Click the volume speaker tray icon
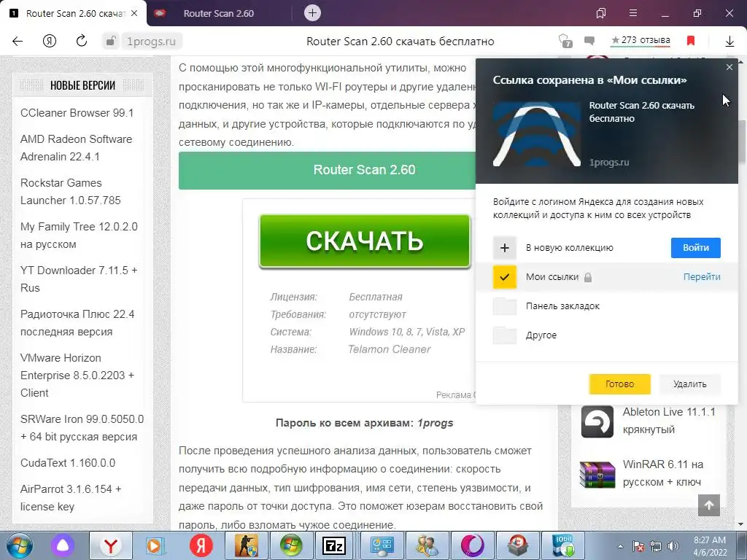This screenshot has width=747, height=560. [x=673, y=546]
